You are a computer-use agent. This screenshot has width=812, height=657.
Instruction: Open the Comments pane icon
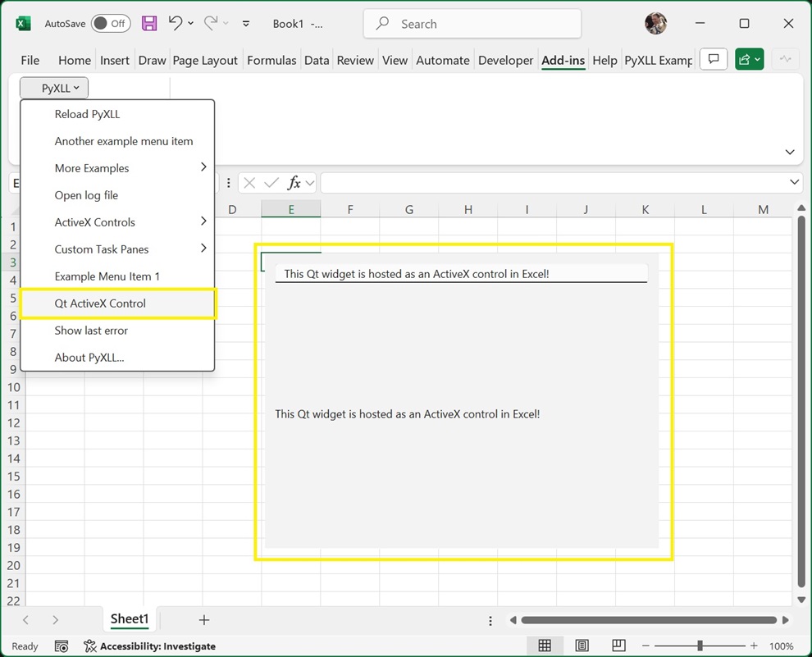click(714, 60)
